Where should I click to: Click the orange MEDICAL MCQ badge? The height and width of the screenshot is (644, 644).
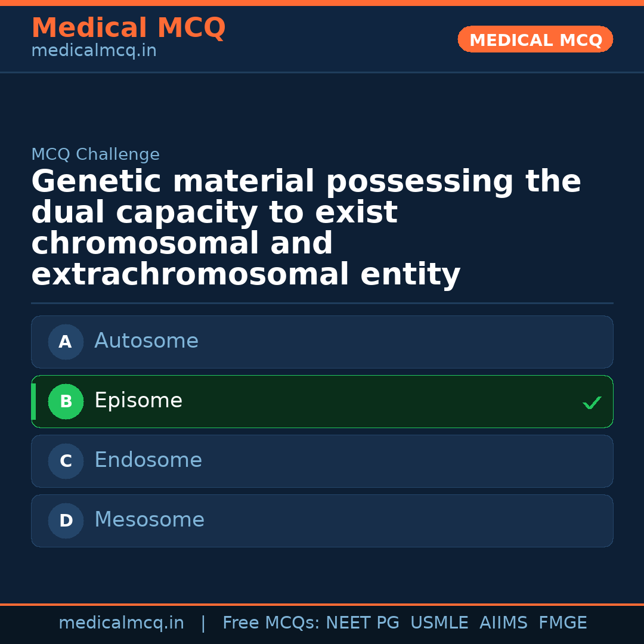click(x=535, y=40)
